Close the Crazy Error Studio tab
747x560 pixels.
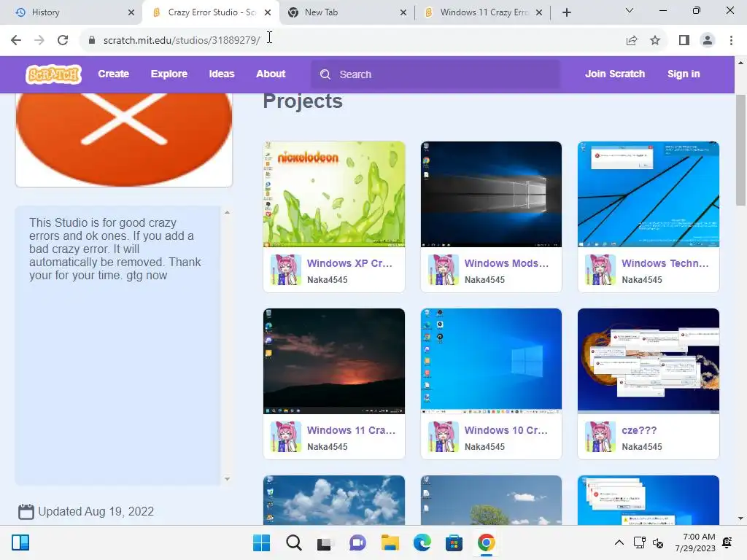(x=268, y=12)
